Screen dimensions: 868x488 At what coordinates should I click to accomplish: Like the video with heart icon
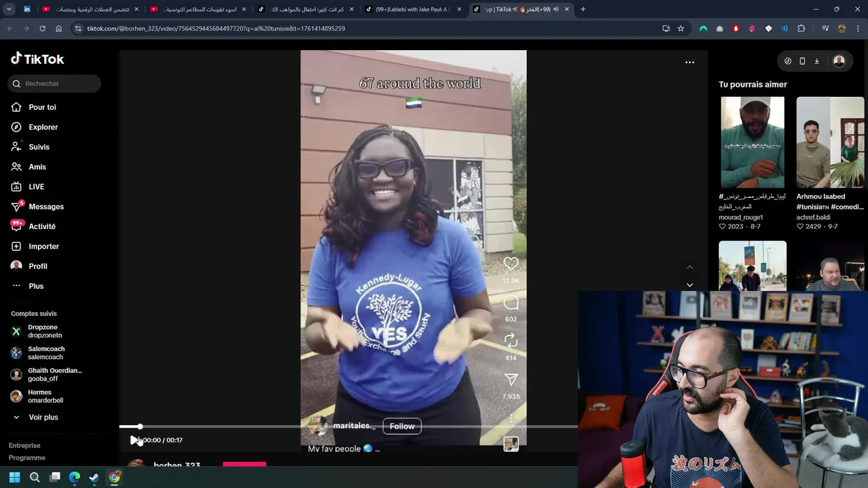[x=511, y=264]
